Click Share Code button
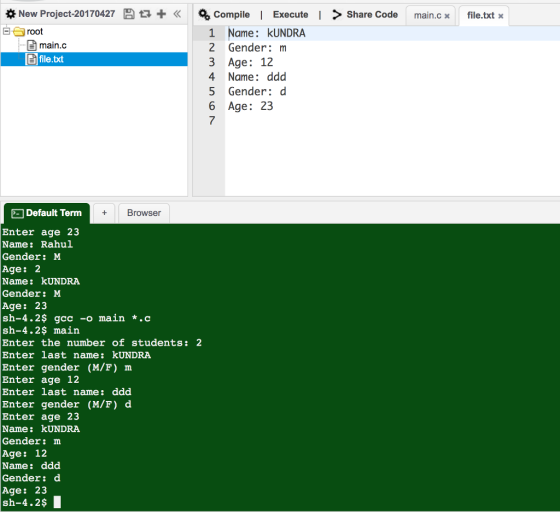The image size is (560, 512). click(x=372, y=15)
